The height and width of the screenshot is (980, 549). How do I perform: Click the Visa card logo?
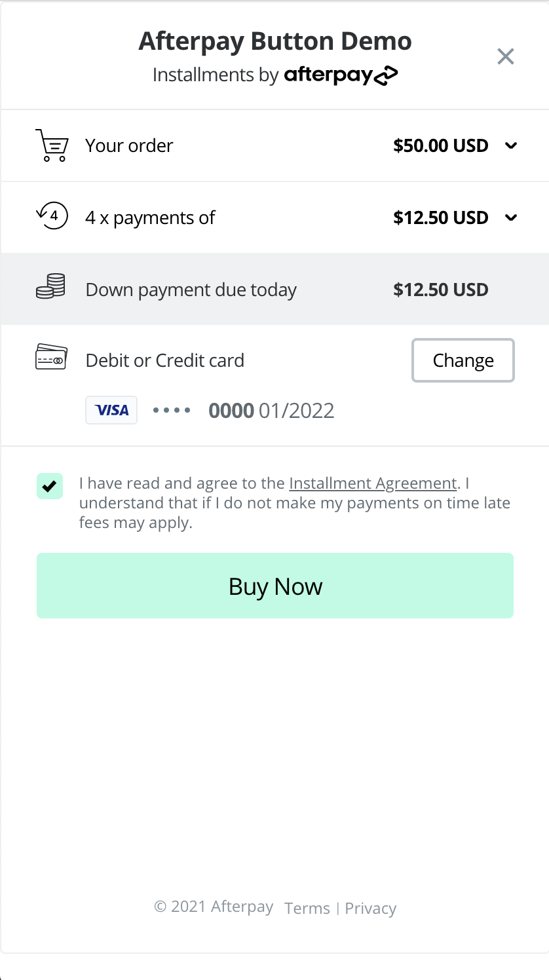pos(111,410)
